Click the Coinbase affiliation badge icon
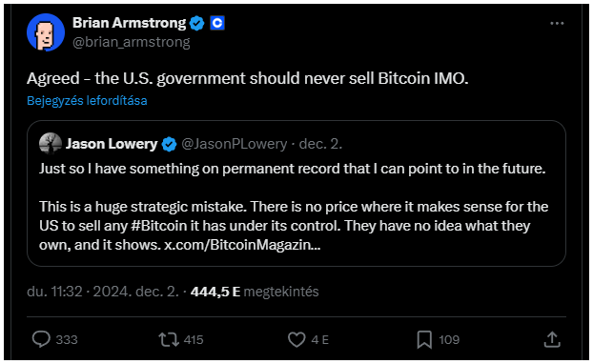 pos(217,24)
